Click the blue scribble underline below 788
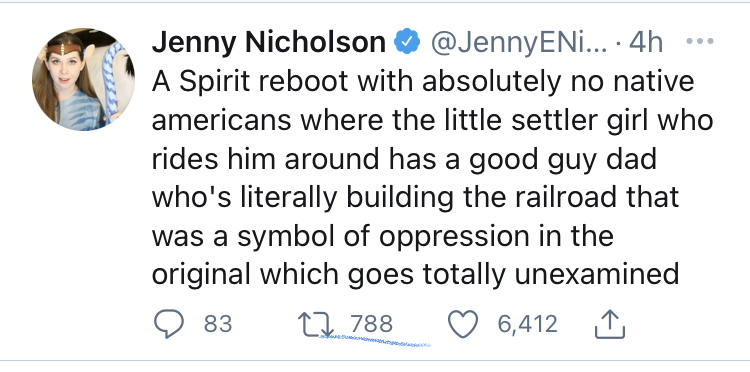Image resolution: width=750 pixels, height=372 pixels. tap(375, 340)
